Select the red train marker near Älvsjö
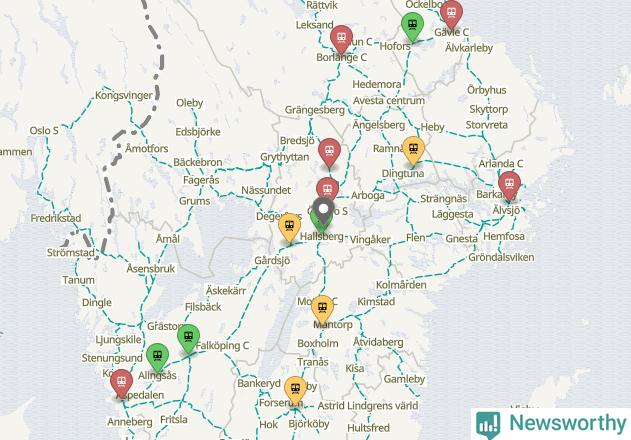The image size is (631, 440). [509, 185]
